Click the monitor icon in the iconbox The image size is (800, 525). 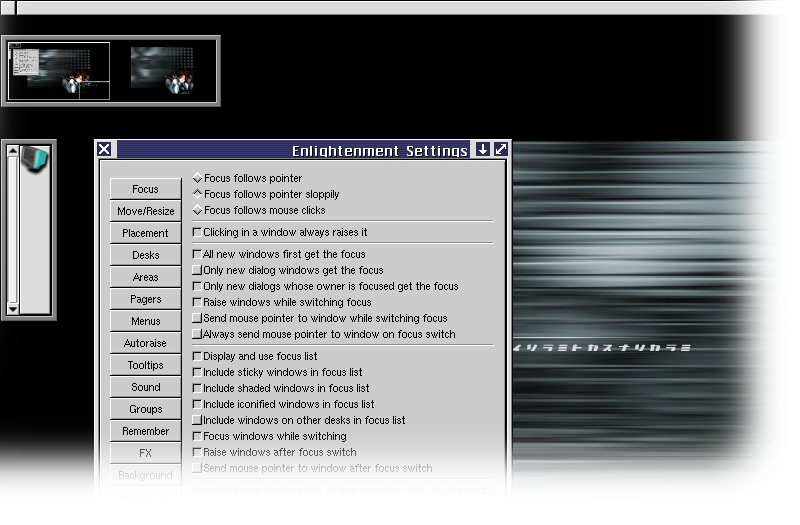coord(35,159)
